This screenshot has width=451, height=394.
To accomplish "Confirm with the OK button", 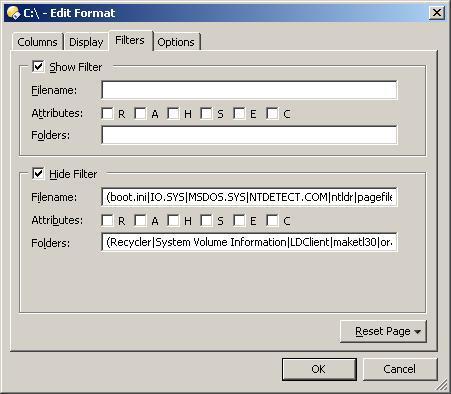I will tap(319, 369).
